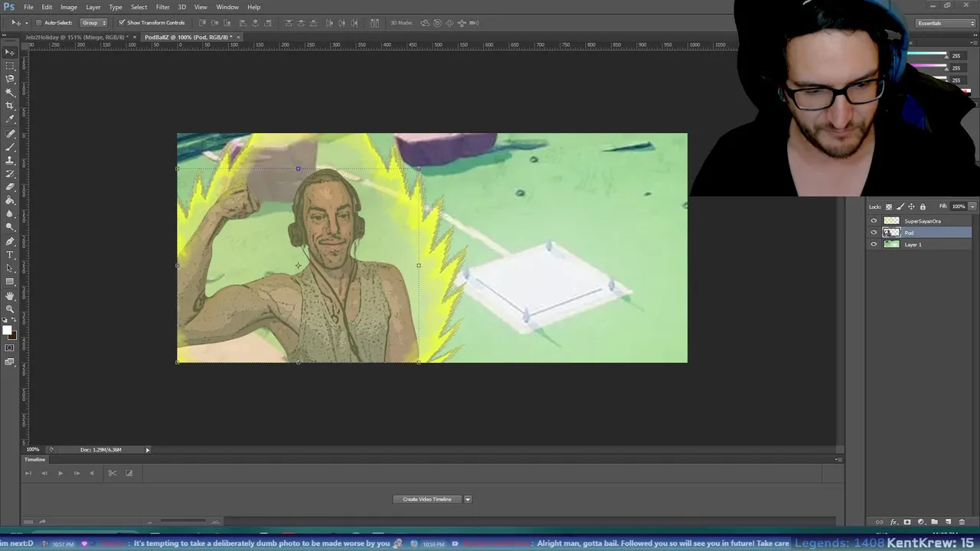Enable the Auto-Select checkbox
Image resolution: width=980 pixels, height=551 pixels.
click(39, 23)
